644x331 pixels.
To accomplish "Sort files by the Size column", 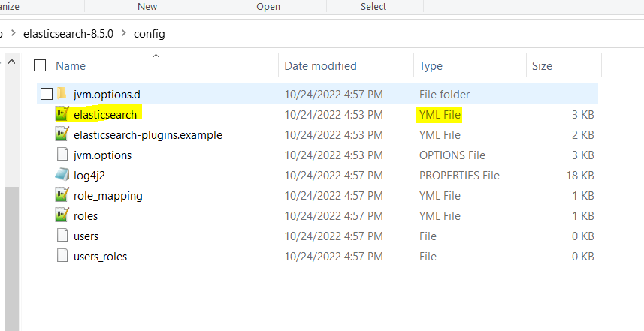I will pyautogui.click(x=542, y=66).
